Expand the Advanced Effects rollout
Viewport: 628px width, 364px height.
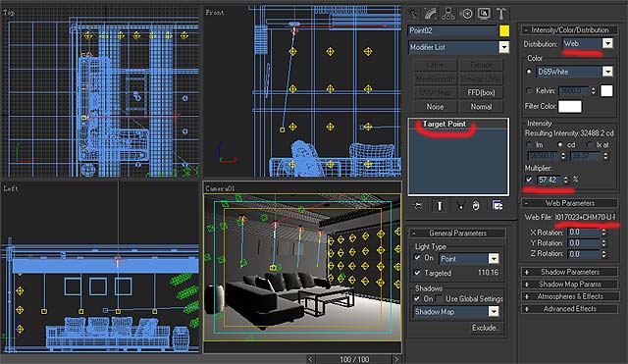569,309
